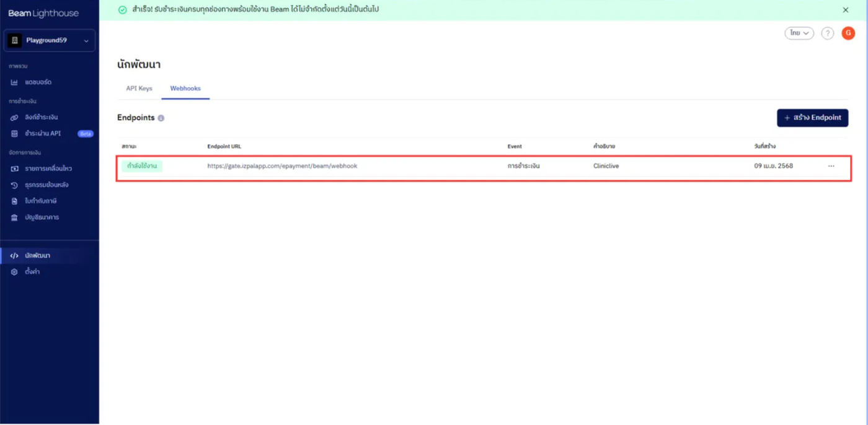Image resolution: width=868 pixels, height=425 pixels.
Task: Click the pay via API icon
Action: [14, 133]
